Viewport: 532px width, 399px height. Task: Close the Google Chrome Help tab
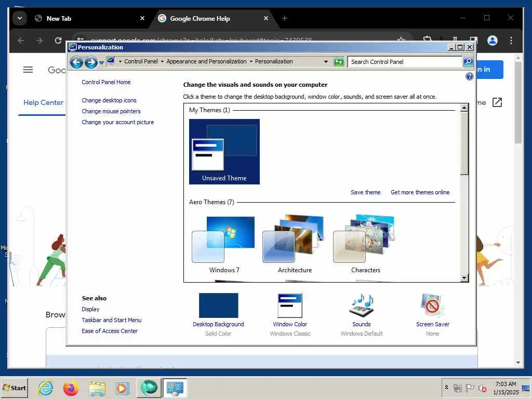click(x=266, y=18)
